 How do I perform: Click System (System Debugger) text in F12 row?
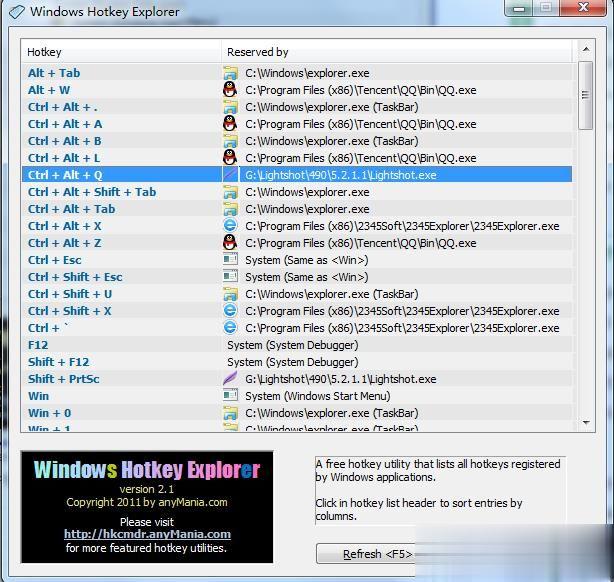point(293,345)
